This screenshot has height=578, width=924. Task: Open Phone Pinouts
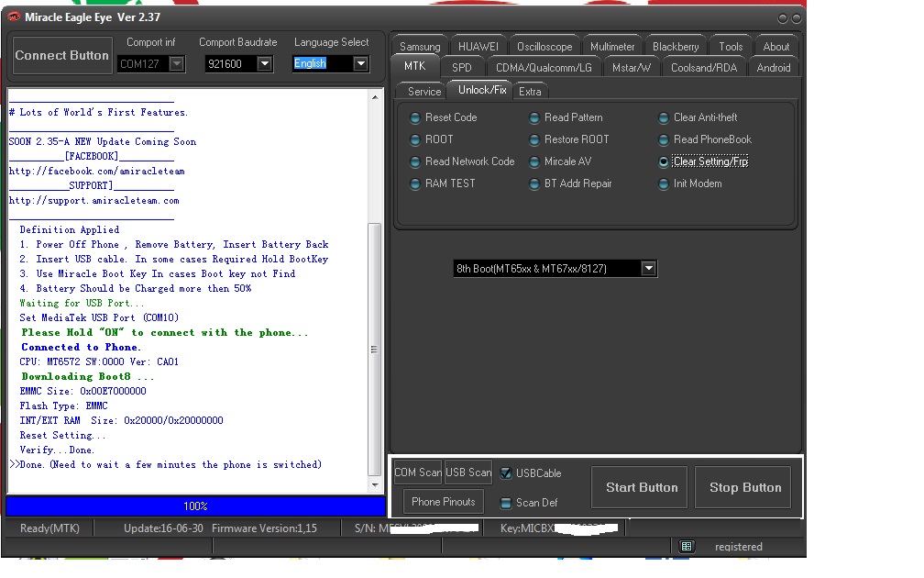(443, 501)
